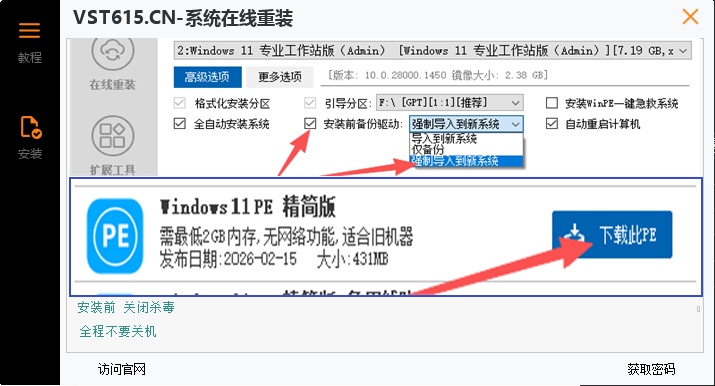Image resolution: width=715 pixels, height=386 pixels.
Task: Toggle the 引导分区 checkbox
Action: [310, 103]
